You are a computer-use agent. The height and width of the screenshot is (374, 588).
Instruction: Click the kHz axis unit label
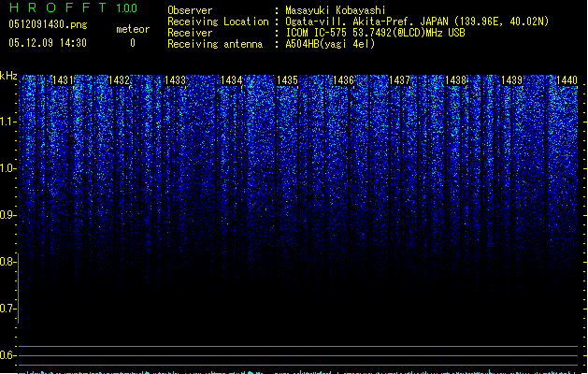[8, 76]
